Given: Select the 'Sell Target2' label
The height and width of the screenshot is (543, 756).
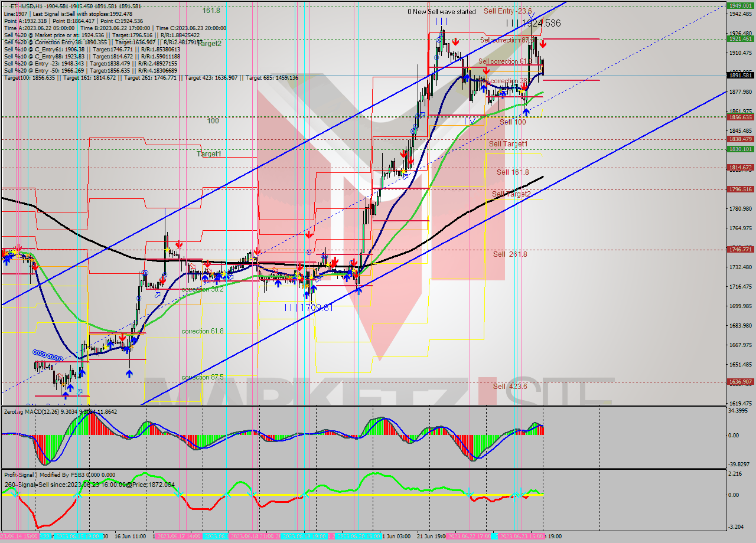Looking at the screenshot, I should pos(511,194).
